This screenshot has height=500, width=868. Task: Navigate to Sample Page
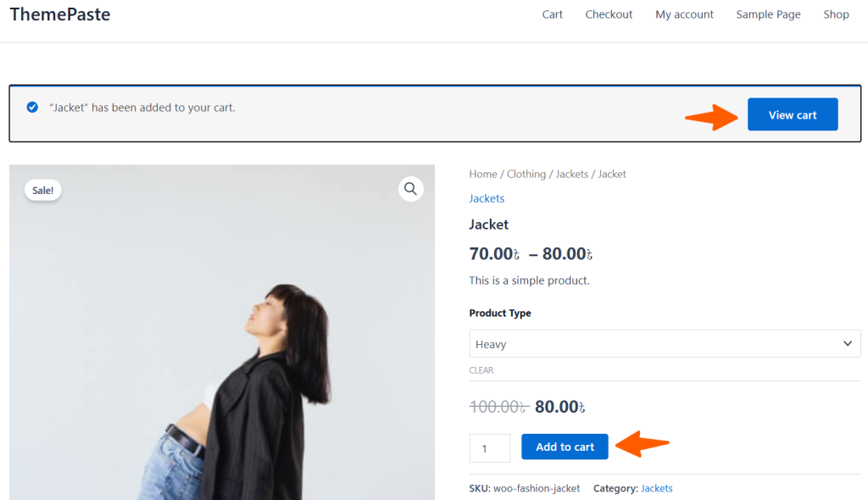click(768, 14)
